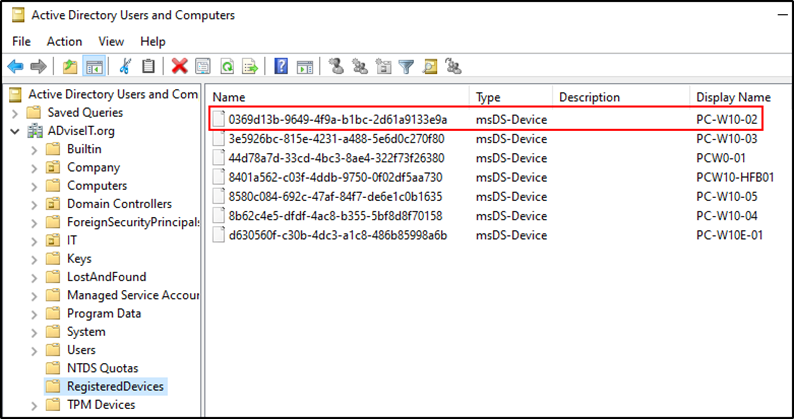Expand the TPM Devices folder

34,405
